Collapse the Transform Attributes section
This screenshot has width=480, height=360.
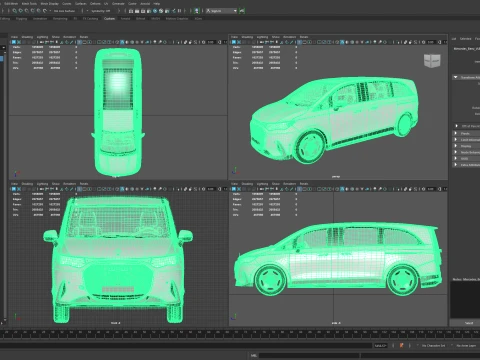pos(456,77)
